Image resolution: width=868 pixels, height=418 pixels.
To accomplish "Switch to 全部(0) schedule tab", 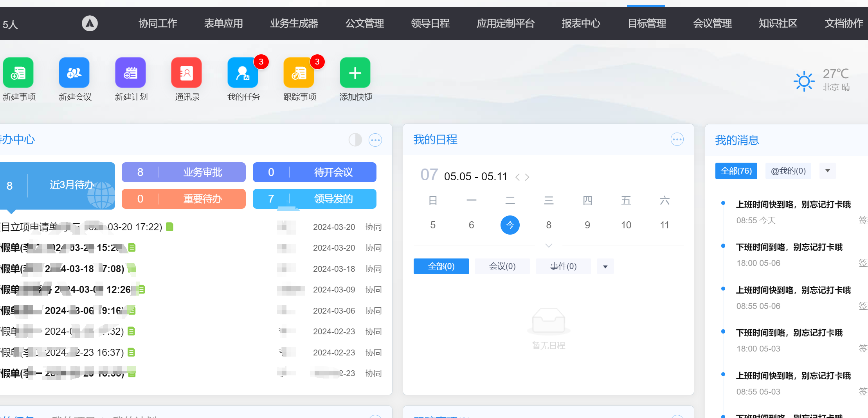I will 441,266.
